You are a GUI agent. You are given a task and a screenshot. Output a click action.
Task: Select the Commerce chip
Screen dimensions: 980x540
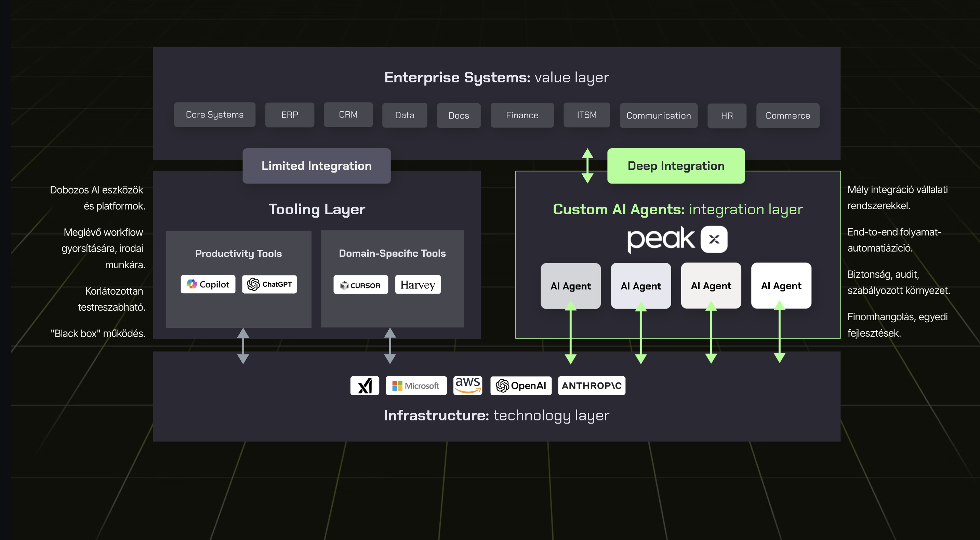[788, 116]
